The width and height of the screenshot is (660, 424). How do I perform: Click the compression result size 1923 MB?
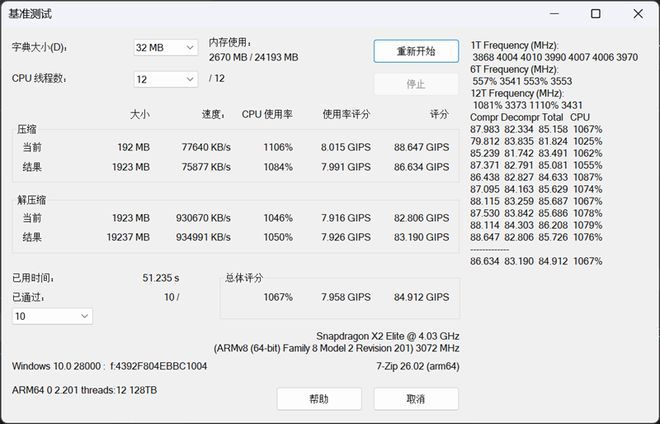[131, 167]
